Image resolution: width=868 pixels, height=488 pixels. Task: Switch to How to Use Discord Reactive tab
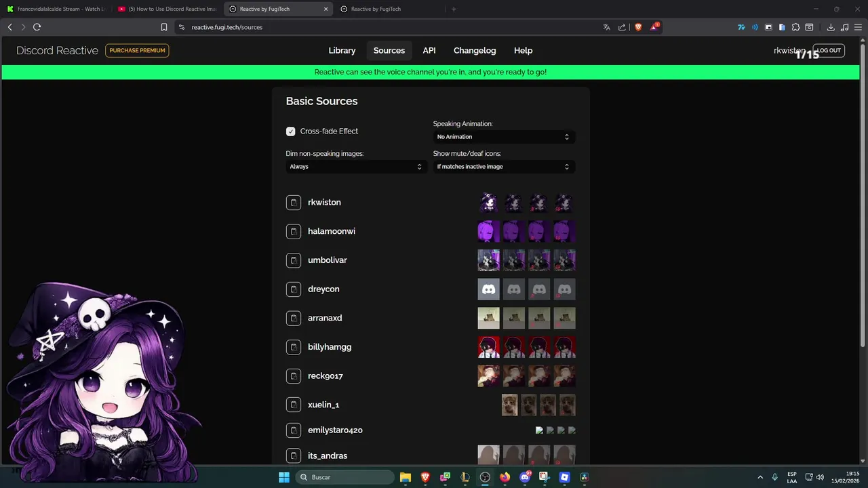[x=167, y=9]
